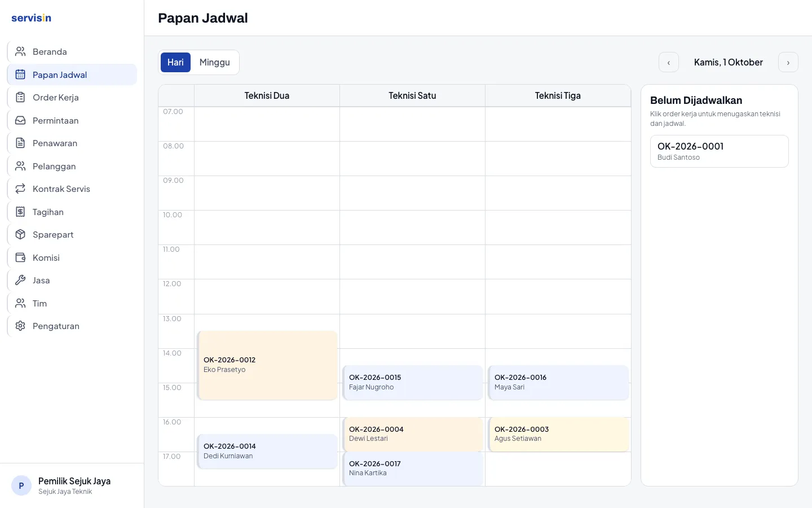
Task: Click the 07.00 time label
Action: [173, 112]
